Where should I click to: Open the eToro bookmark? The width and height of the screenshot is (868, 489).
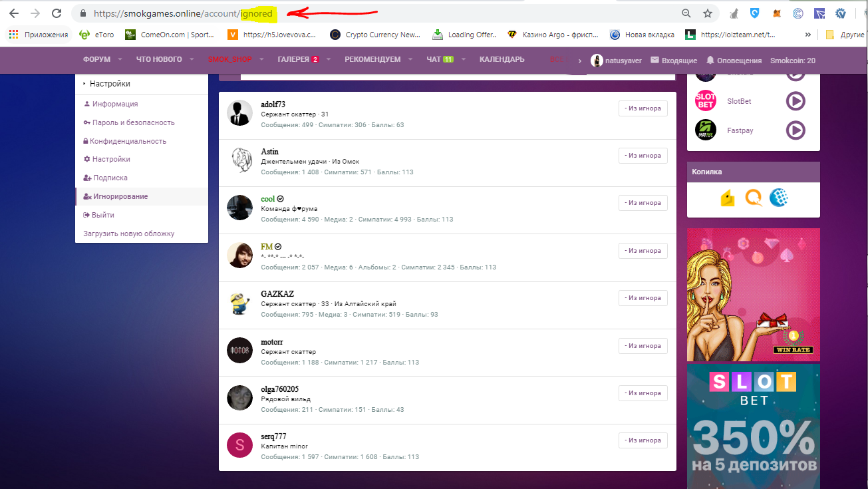[98, 35]
